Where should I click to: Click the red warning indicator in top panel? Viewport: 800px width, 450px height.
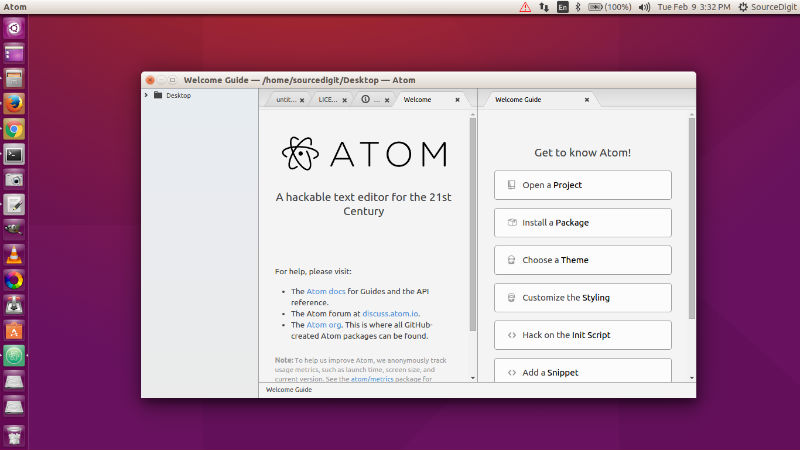click(x=525, y=7)
